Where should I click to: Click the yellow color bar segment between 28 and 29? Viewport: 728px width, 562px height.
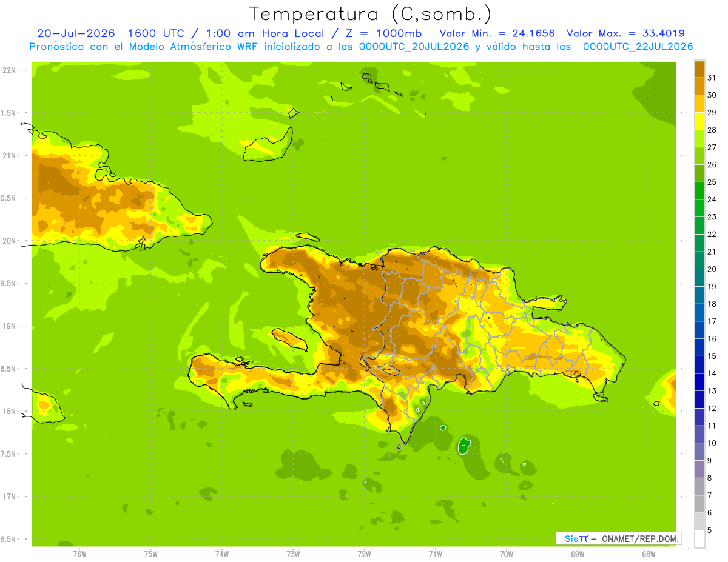coord(699,121)
